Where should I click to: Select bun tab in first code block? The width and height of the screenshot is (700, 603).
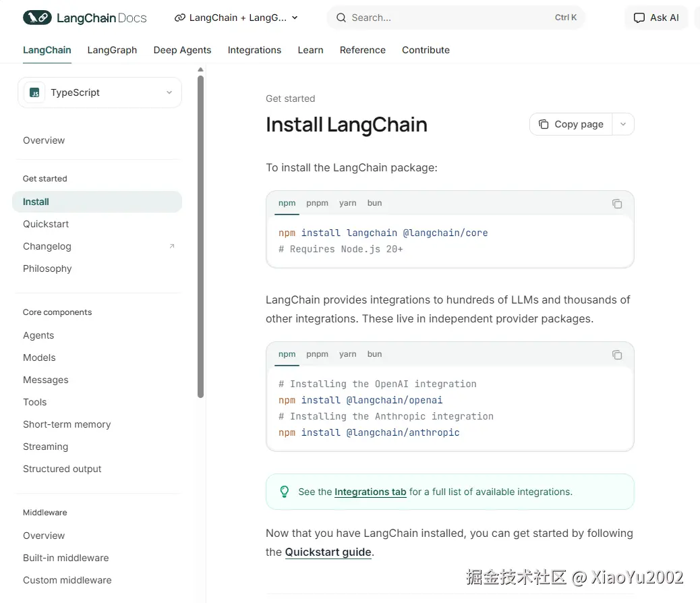coord(374,203)
